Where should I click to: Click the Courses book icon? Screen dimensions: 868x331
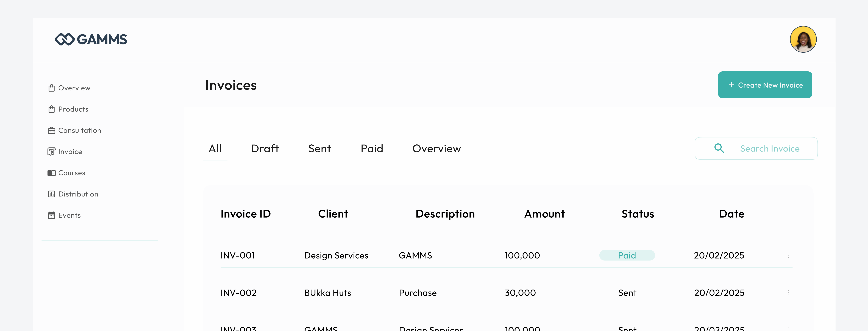click(52, 173)
